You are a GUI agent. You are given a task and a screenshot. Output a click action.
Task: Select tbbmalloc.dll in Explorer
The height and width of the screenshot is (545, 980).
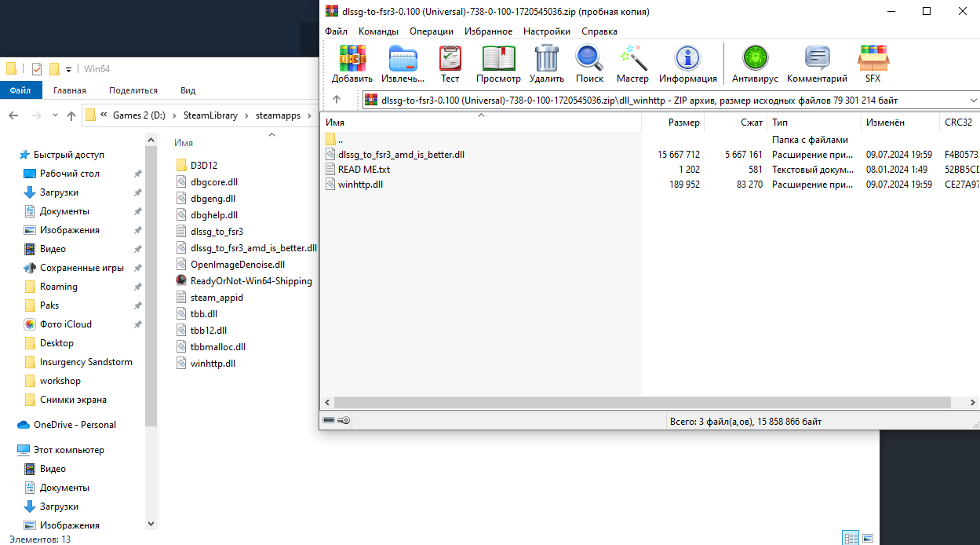tap(218, 347)
